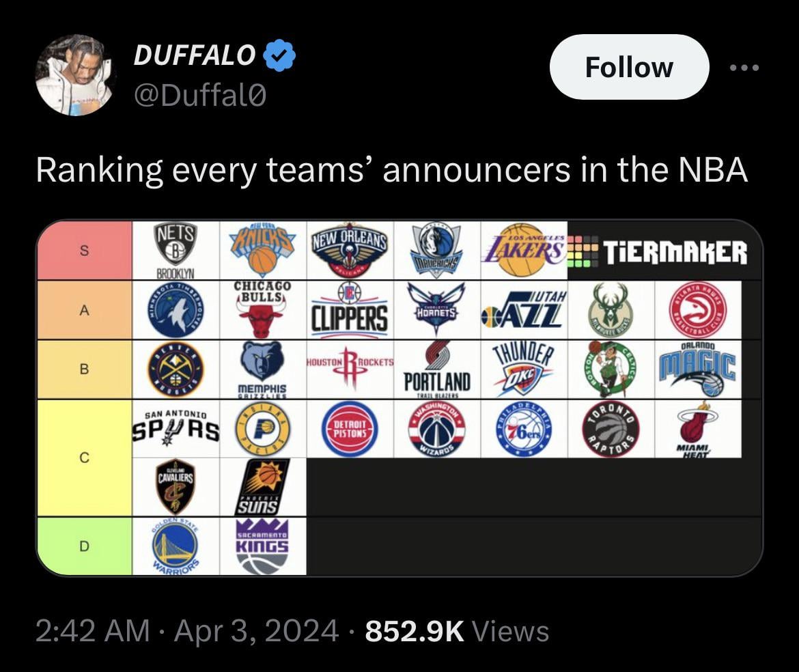The width and height of the screenshot is (799, 672).
Task: Open DUFFALO's profile picture
Action: [x=75, y=74]
